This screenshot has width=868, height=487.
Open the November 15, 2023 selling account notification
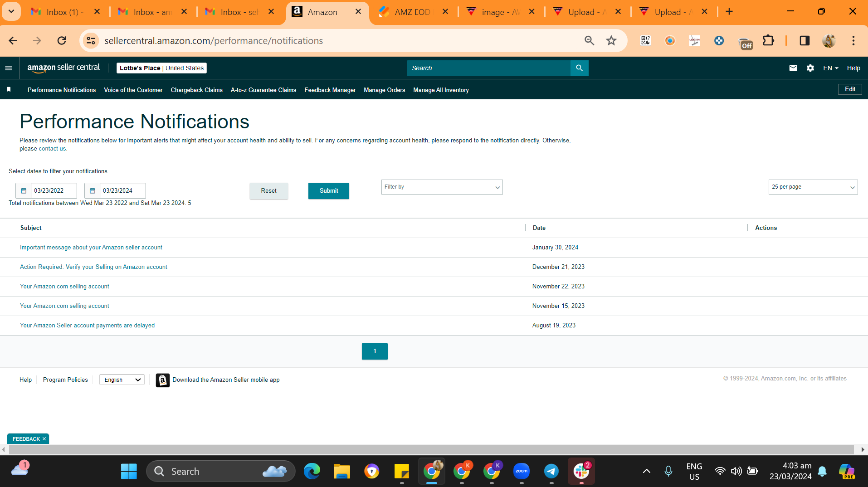[x=64, y=306]
